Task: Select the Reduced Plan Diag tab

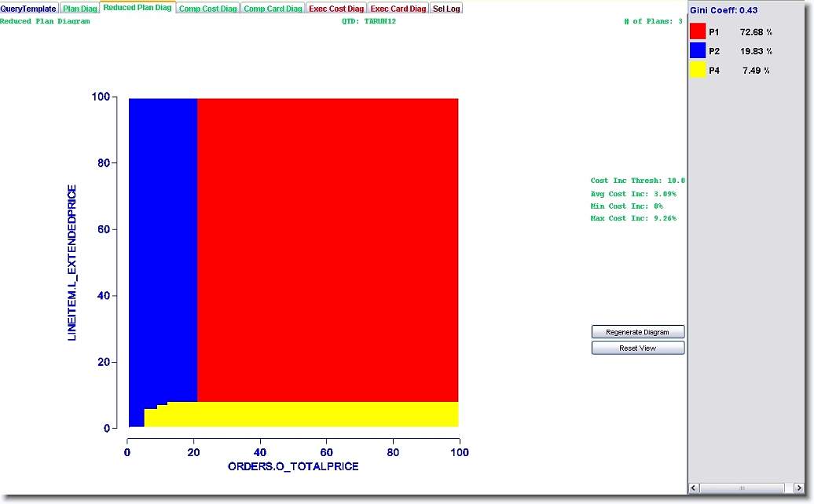Action: click(137, 8)
